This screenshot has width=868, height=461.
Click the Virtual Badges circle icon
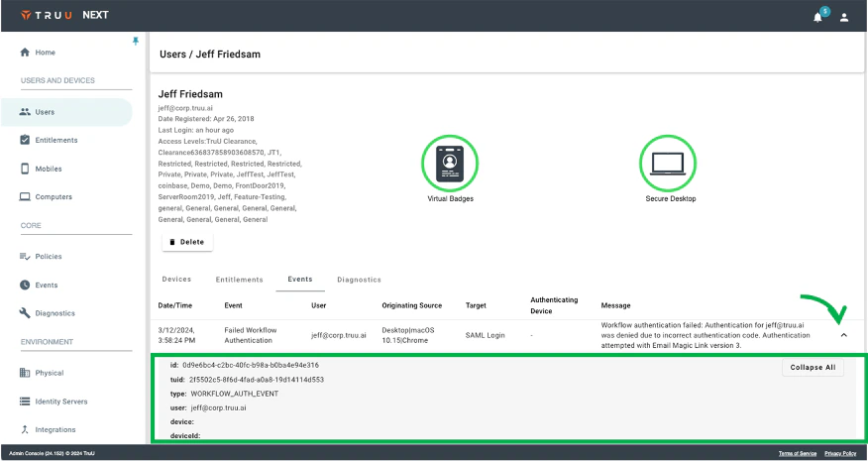click(450, 162)
